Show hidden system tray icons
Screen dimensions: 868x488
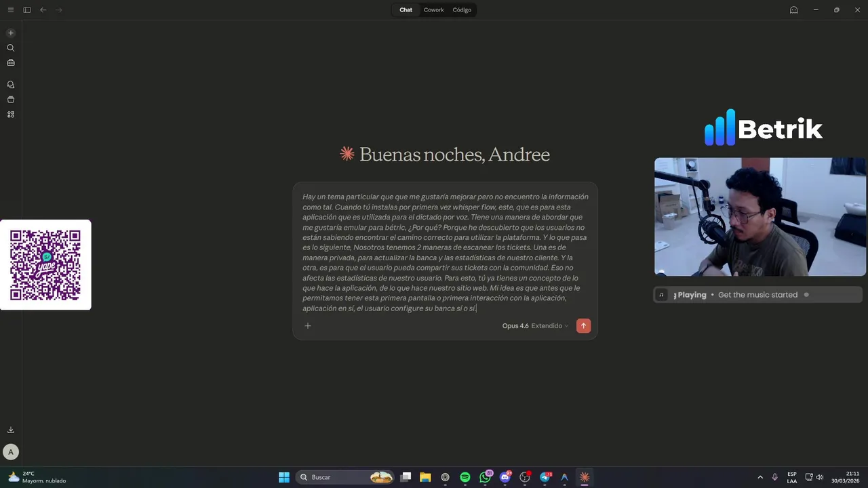(760, 477)
